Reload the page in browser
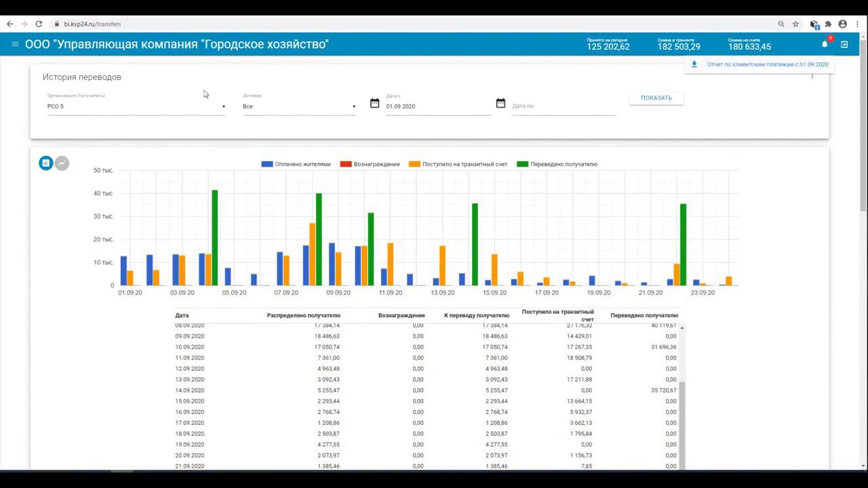868x488 pixels. tap(39, 24)
